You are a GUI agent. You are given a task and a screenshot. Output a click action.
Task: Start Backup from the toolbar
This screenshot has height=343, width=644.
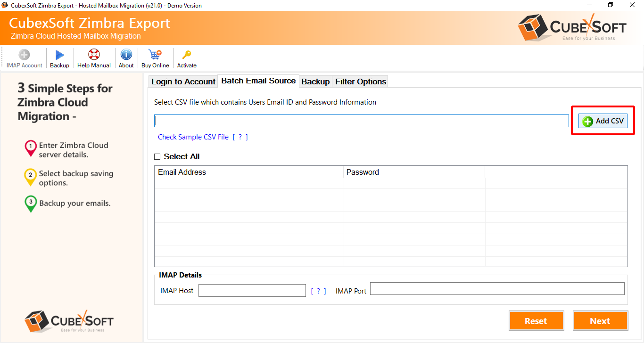pyautogui.click(x=60, y=59)
